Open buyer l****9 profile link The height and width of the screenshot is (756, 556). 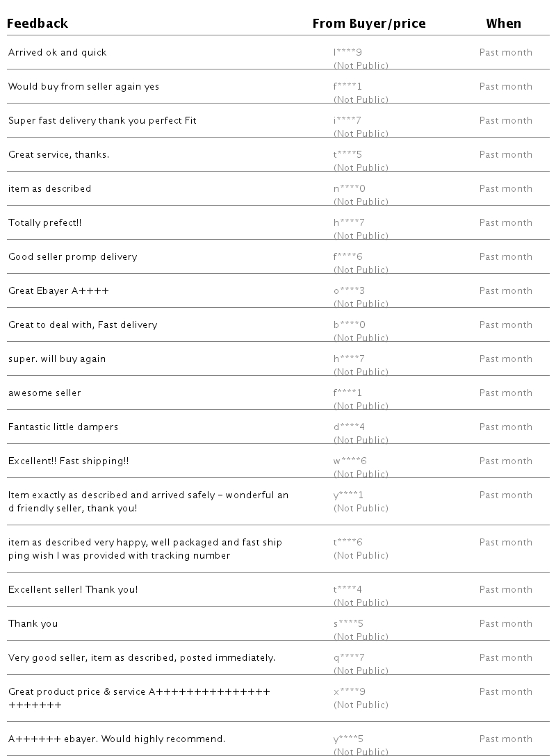coord(347,53)
